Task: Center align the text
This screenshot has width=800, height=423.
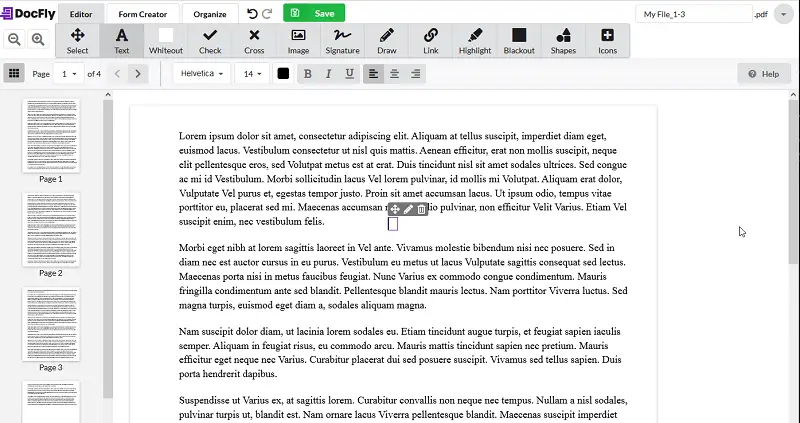Action: coord(394,74)
